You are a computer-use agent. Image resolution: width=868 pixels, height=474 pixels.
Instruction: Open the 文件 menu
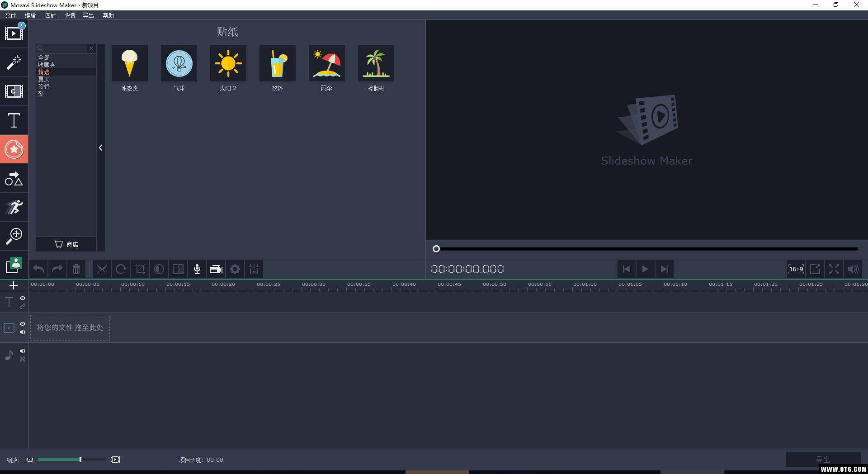coord(10,15)
